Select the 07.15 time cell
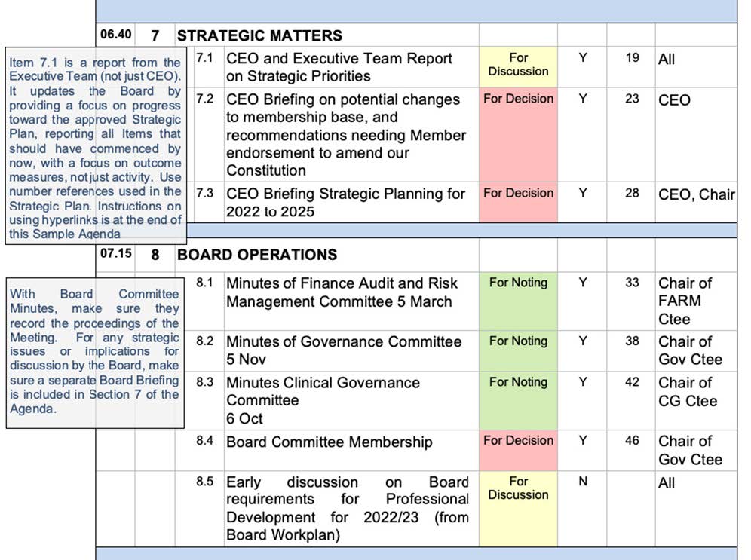The height and width of the screenshot is (560, 751). (x=115, y=254)
